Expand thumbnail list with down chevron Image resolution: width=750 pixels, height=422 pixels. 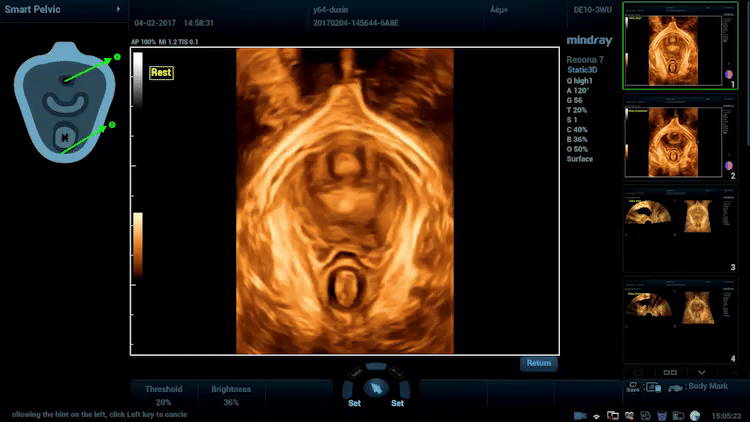point(702,372)
